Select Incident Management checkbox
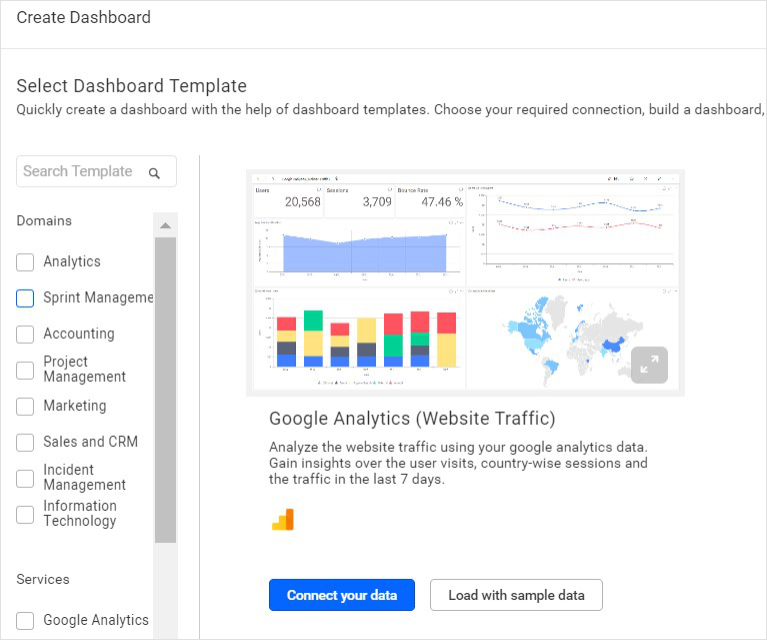 pos(25,478)
